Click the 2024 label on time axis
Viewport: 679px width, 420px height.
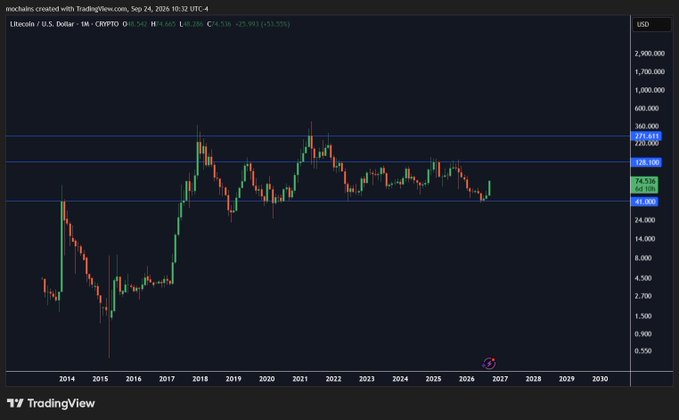400,379
